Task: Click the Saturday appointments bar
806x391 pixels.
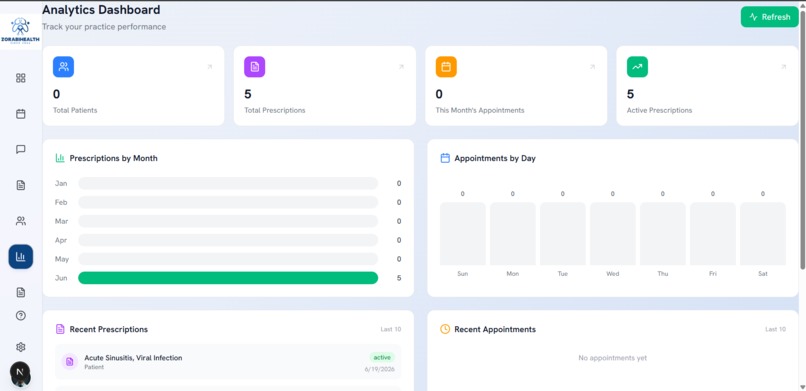Action: (x=763, y=234)
